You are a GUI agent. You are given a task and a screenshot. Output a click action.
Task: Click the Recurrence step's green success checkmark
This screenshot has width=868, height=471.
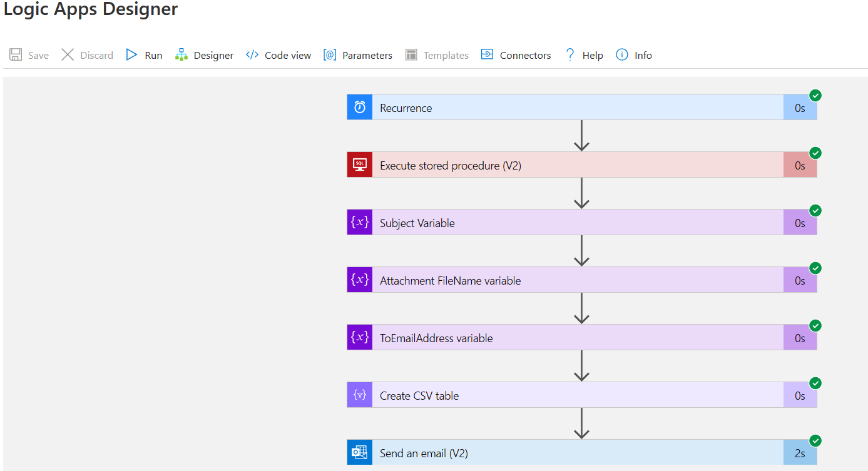pyautogui.click(x=815, y=95)
